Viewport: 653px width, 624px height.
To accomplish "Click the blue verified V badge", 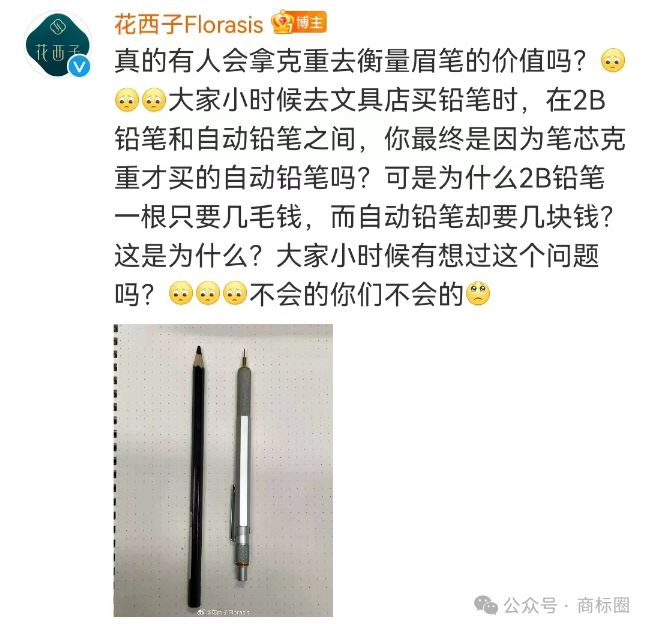I will click(79, 66).
